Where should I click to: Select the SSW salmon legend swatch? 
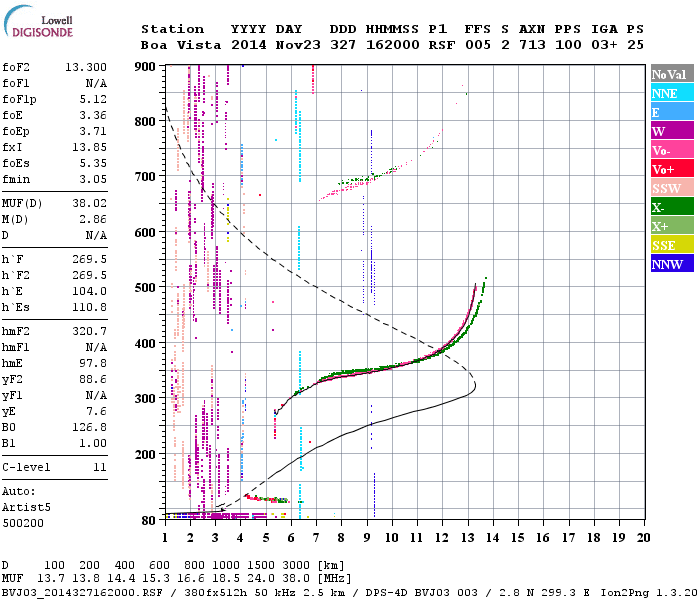coord(672,188)
